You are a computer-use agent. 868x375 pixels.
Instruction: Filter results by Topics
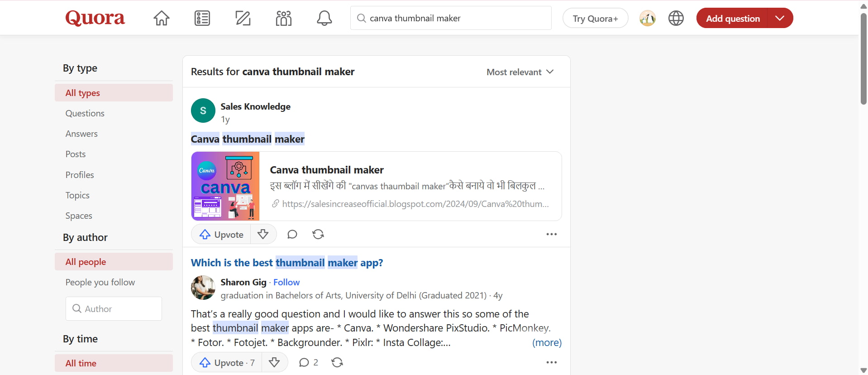pos(77,195)
